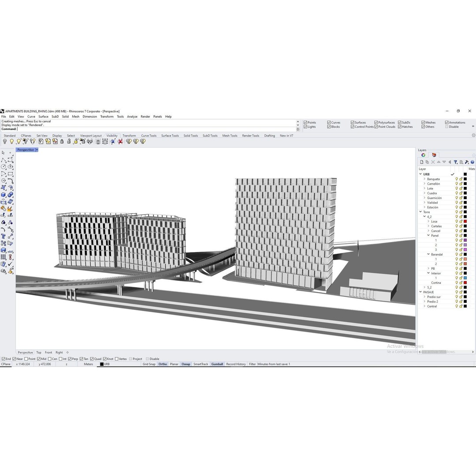The image size is (476, 476).
Task: Collapse the Barandal sublayer
Action: click(428, 254)
